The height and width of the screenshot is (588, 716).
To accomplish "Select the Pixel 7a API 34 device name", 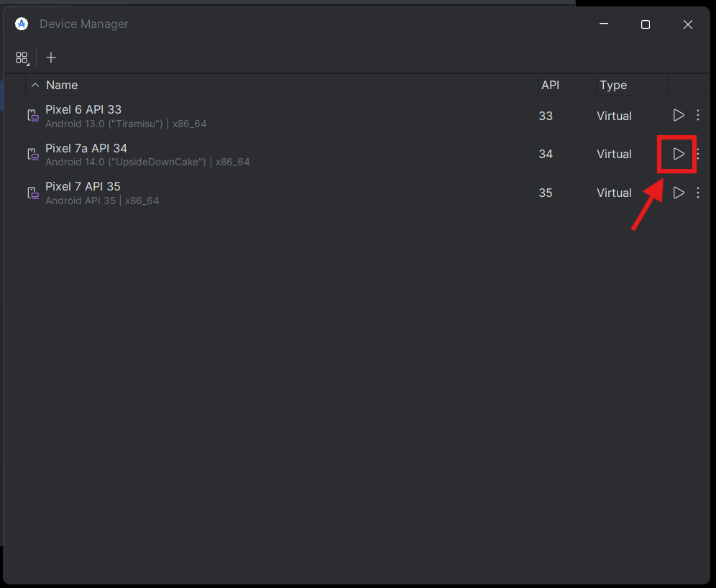I will [86, 149].
